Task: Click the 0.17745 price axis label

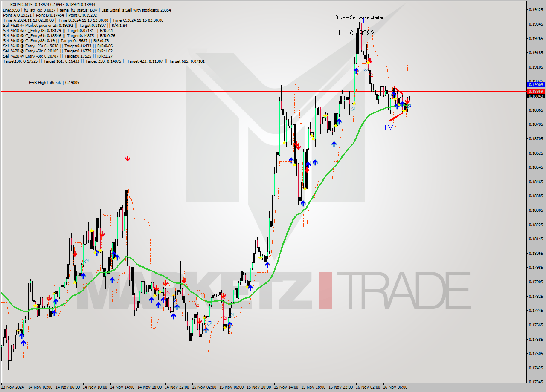Action: pos(536,311)
